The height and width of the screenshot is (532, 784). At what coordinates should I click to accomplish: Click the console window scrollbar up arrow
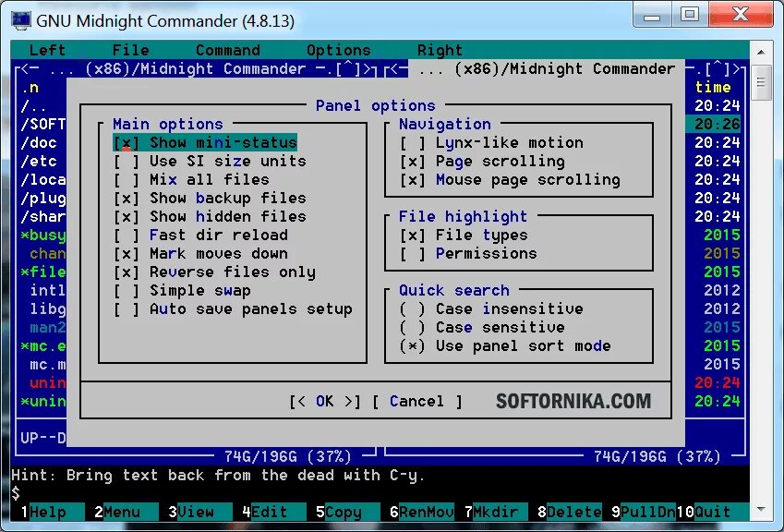pyautogui.click(x=761, y=52)
